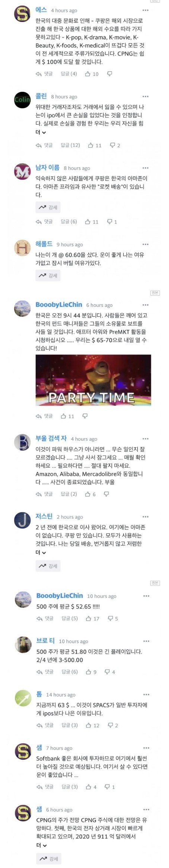Click 해롤드's H avatar
Viewport: 169px width, 868px height.
point(22,248)
